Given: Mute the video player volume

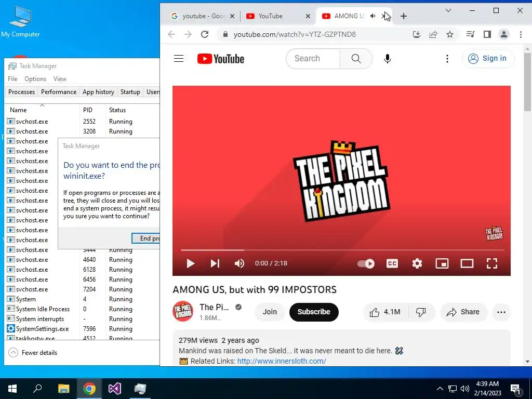Looking at the screenshot, I should coord(239,263).
